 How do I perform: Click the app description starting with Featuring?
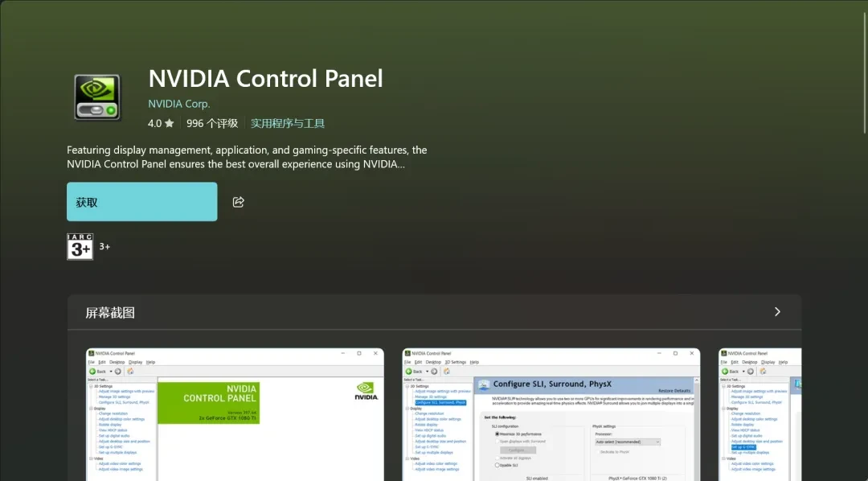(247, 158)
